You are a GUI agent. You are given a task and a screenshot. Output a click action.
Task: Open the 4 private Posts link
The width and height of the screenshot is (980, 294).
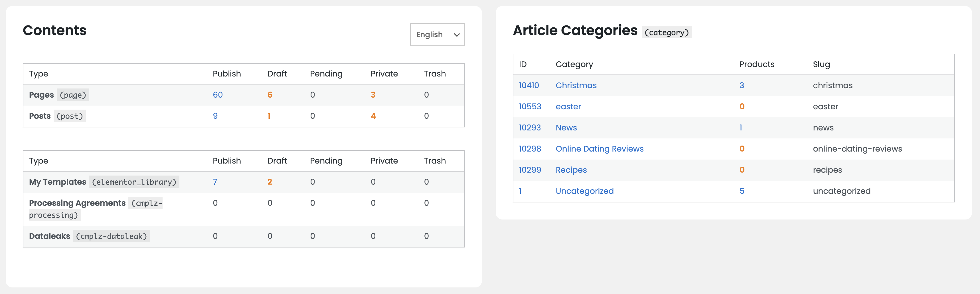[x=373, y=116]
